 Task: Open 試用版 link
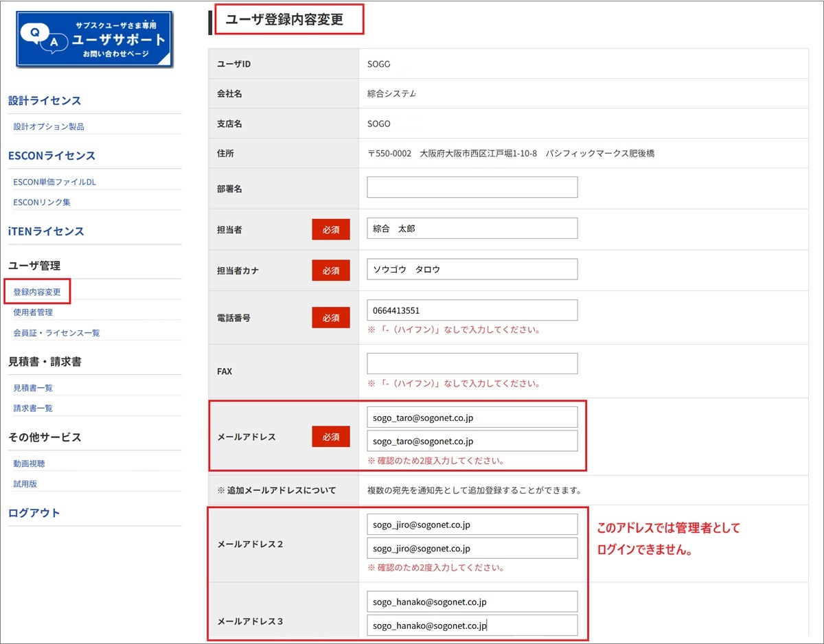(x=25, y=484)
